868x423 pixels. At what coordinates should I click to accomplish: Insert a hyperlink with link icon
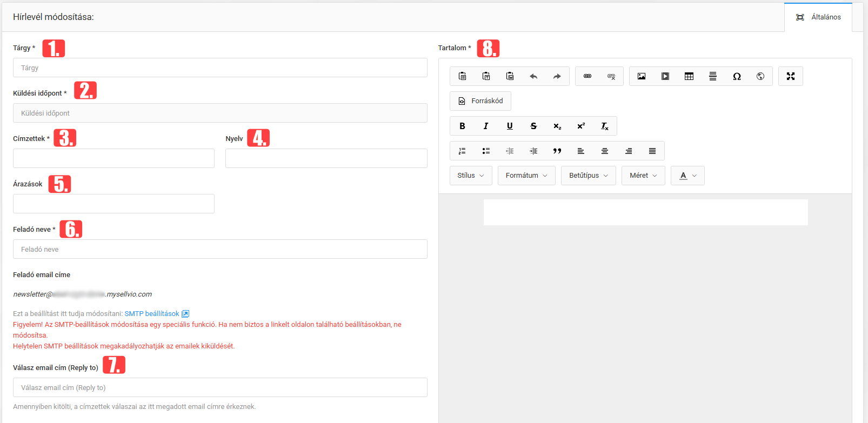tap(587, 76)
